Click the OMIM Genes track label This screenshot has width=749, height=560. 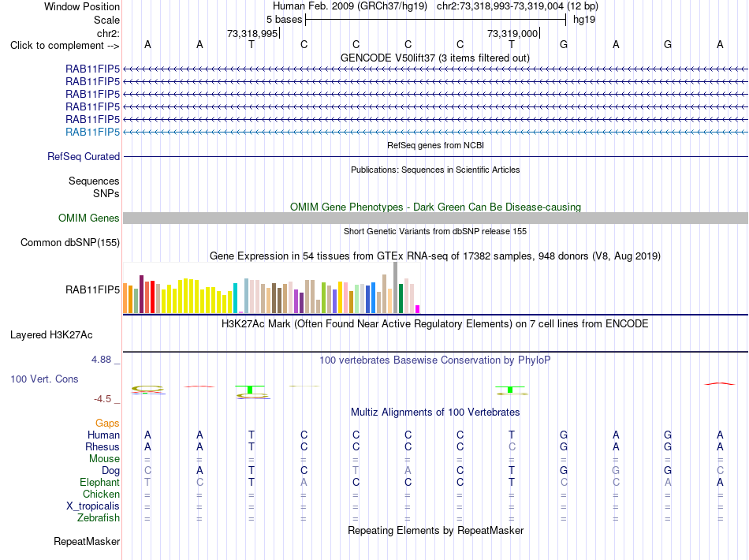tap(89, 218)
